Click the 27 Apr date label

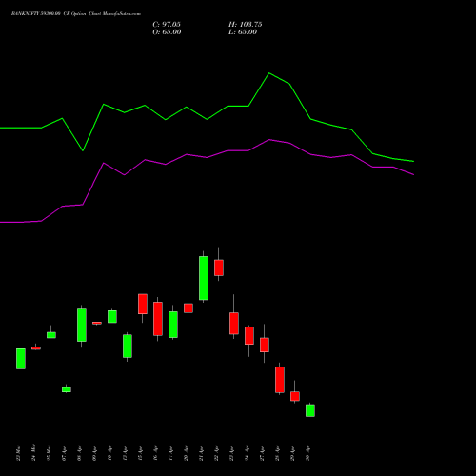(x=262, y=454)
